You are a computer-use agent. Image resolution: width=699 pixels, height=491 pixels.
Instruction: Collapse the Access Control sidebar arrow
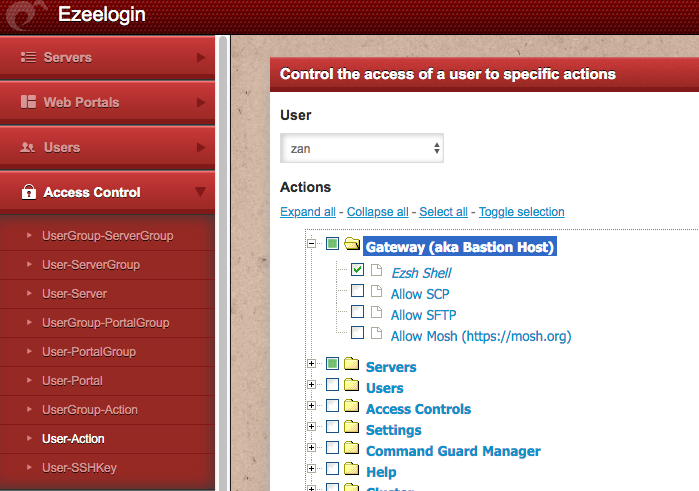[201, 192]
